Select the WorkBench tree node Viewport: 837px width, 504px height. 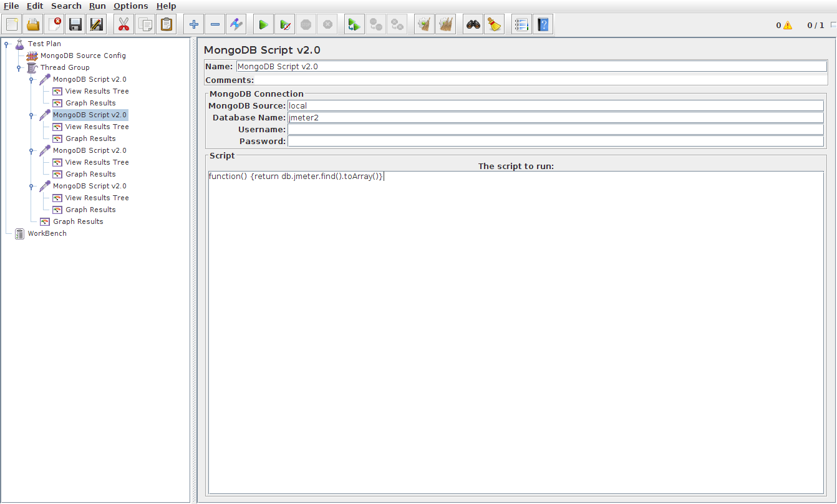pyautogui.click(x=47, y=233)
